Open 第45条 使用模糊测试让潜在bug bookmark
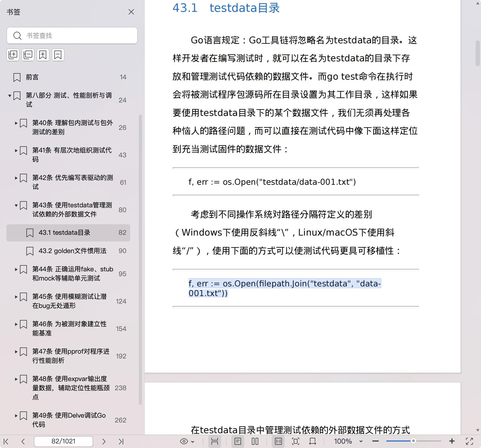 [69, 301]
